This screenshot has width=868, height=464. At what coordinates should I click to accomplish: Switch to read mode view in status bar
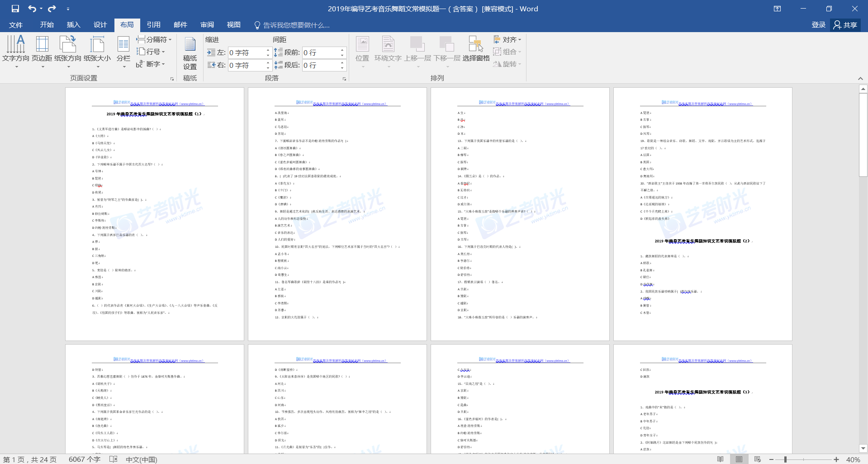click(720, 459)
